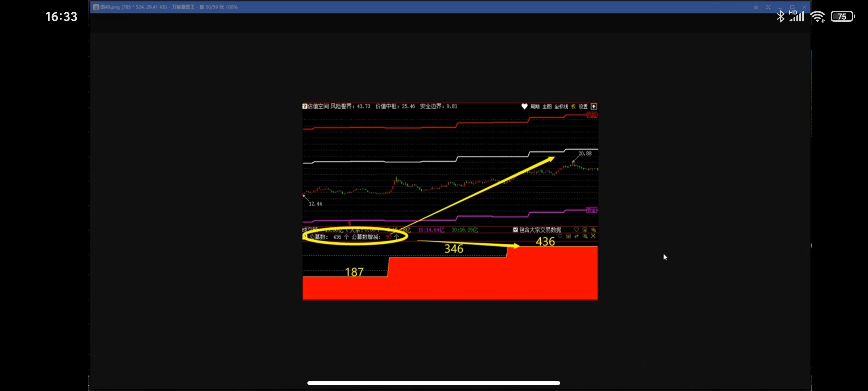The image size is (868, 391).
Task: Close the 公募数 indicator panel with X
Action: tap(593, 236)
